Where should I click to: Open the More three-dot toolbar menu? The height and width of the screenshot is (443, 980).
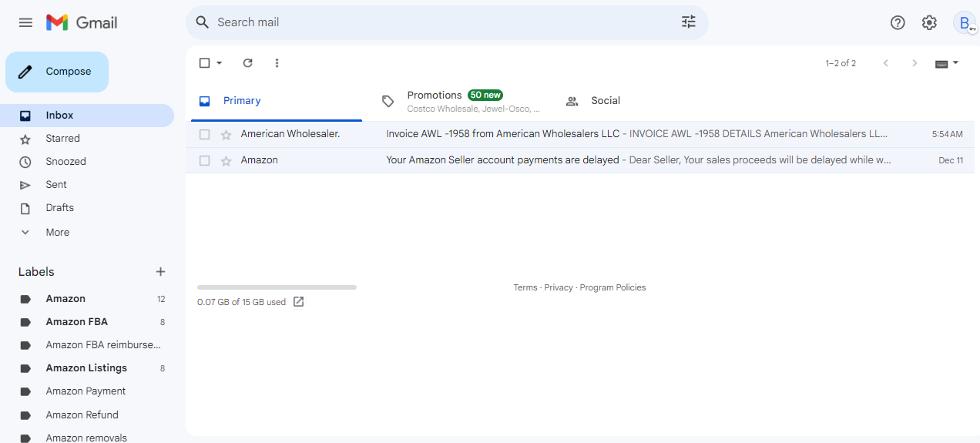click(277, 63)
